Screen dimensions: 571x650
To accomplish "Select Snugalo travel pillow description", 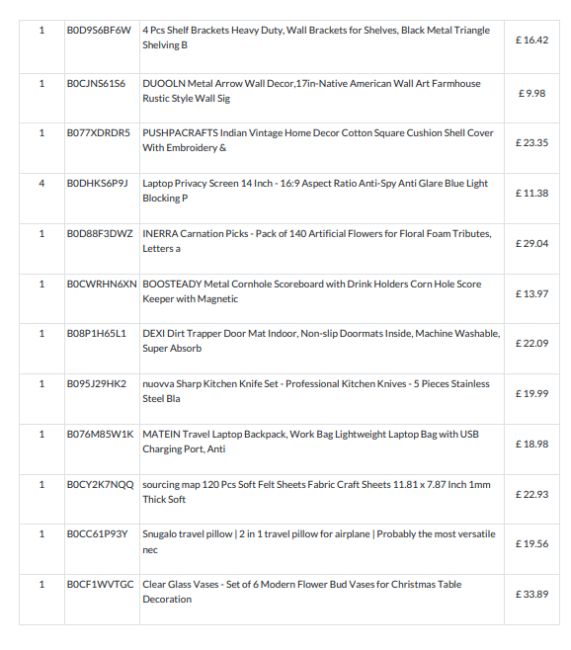I will click(x=319, y=541).
